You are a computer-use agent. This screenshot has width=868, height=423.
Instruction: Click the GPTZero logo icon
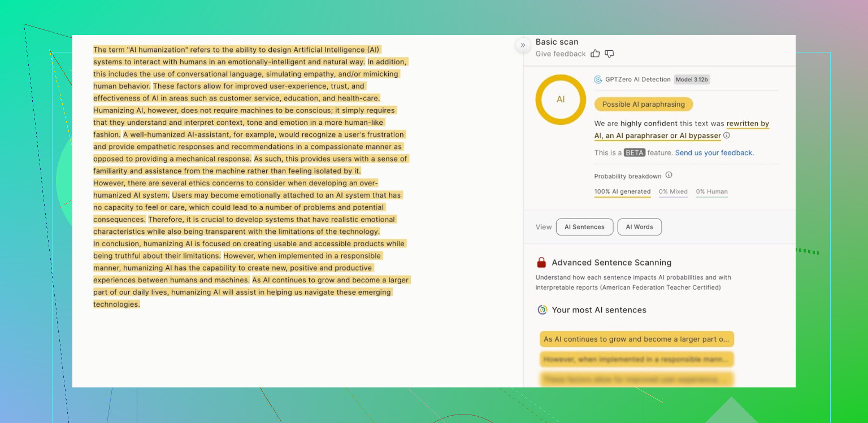click(x=598, y=80)
